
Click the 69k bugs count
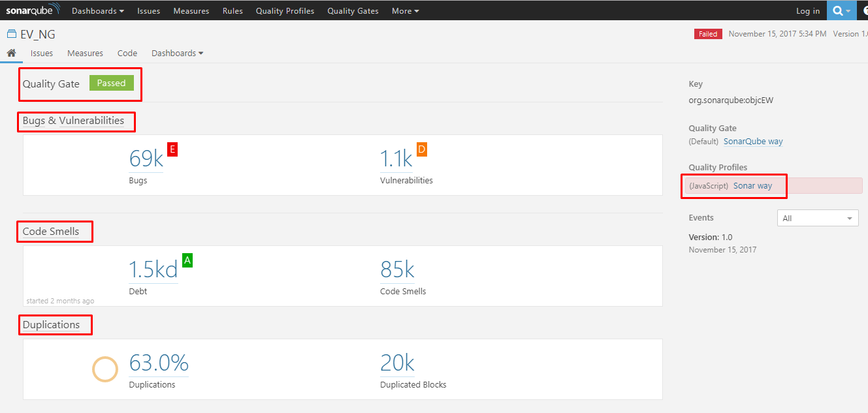coord(146,159)
